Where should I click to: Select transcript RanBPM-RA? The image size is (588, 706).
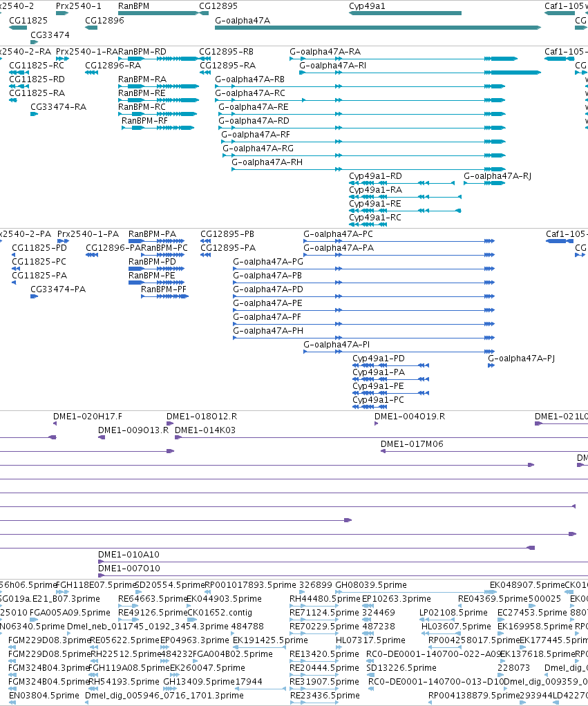tap(142, 79)
